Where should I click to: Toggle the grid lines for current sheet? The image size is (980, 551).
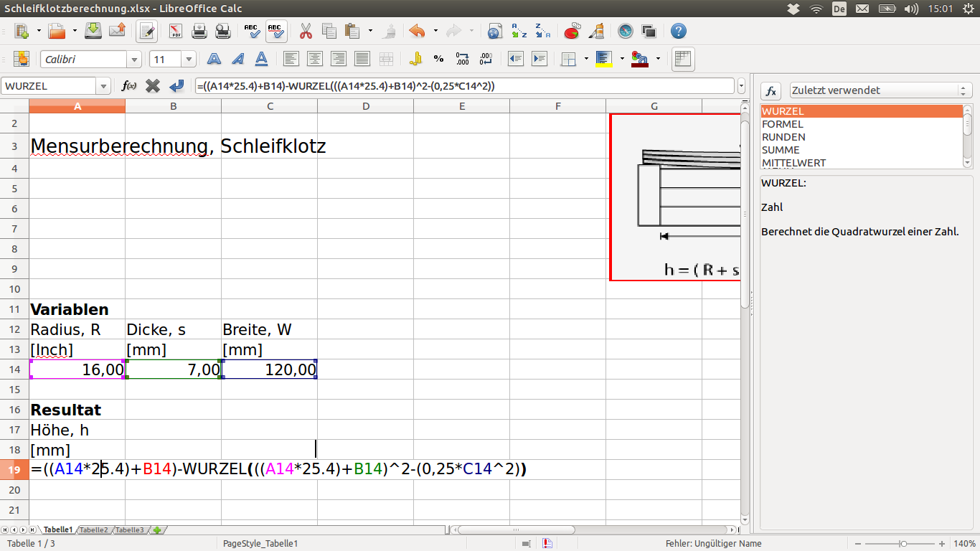683,60
